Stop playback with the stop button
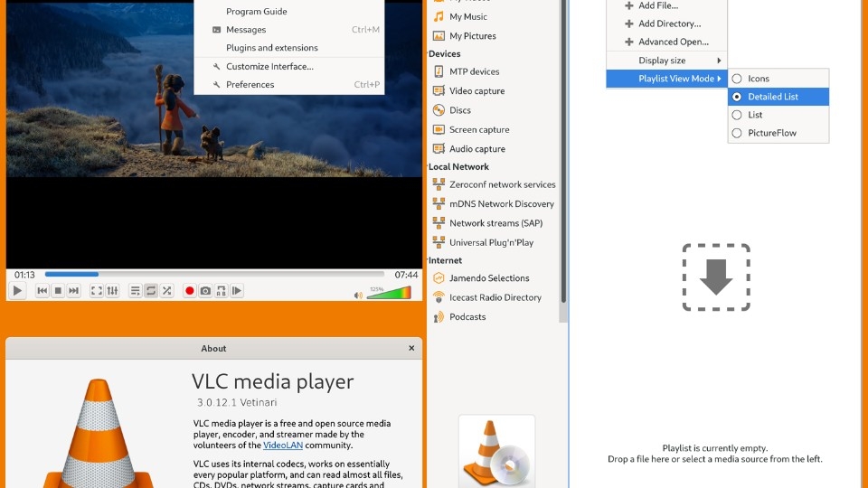The width and height of the screenshot is (868, 488). click(x=58, y=290)
